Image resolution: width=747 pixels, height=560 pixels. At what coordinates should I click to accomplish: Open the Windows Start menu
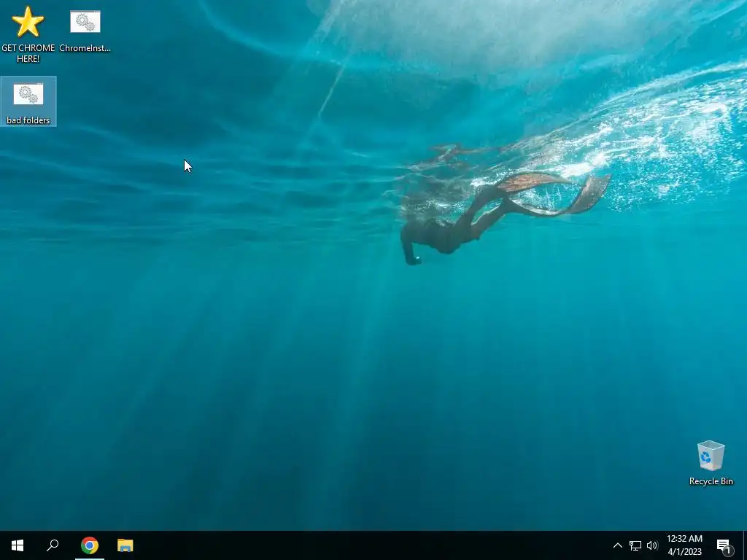click(x=18, y=545)
